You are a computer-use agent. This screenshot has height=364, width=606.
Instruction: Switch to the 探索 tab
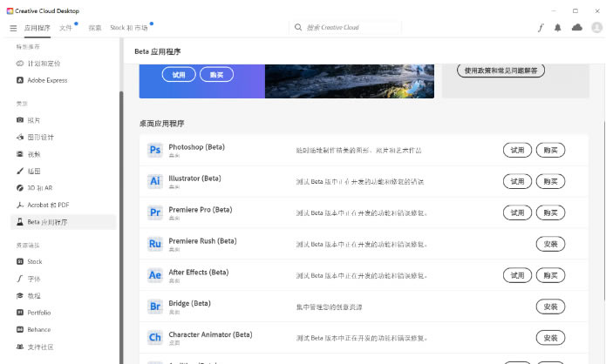tap(95, 28)
